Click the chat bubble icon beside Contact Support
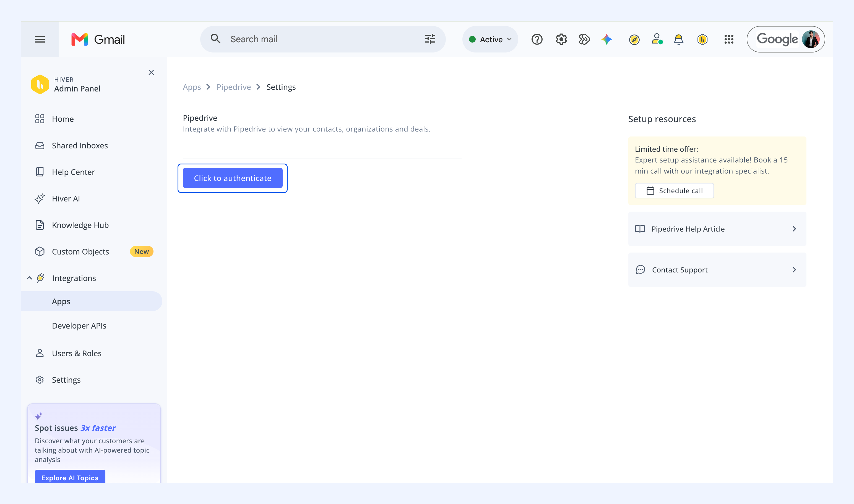The image size is (854, 504). point(640,270)
